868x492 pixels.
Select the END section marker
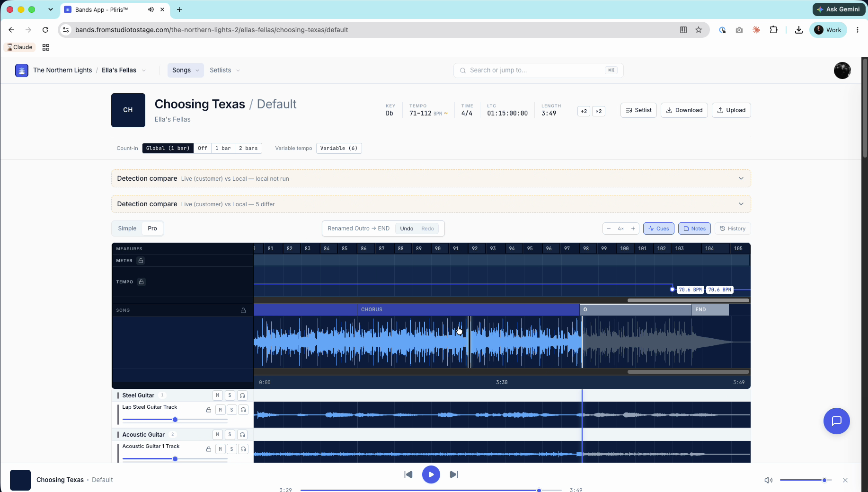[710, 309]
